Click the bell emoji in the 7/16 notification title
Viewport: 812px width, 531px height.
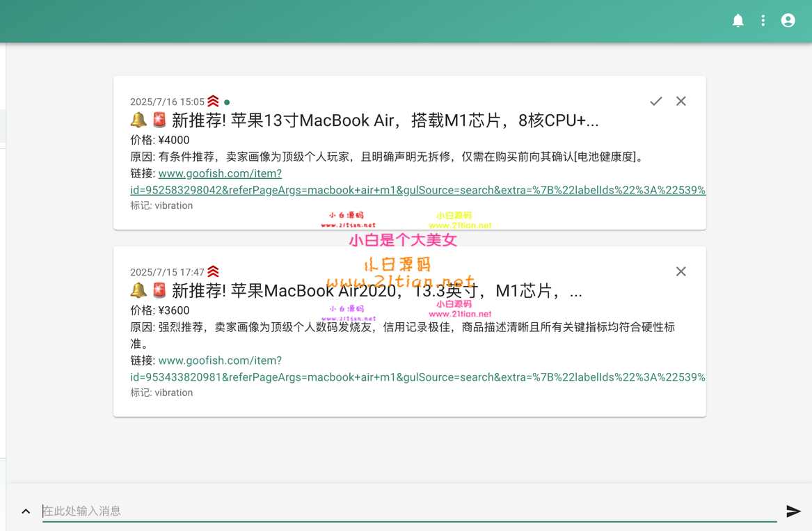coord(138,120)
